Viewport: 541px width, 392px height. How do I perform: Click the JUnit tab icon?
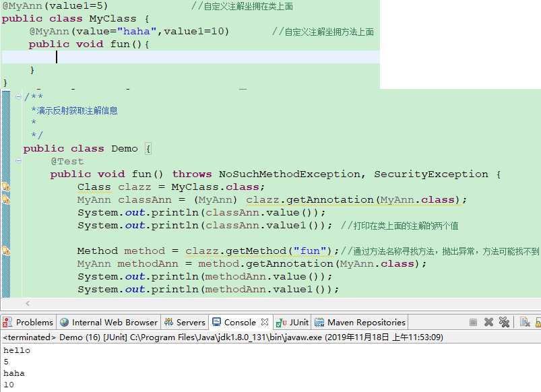(281, 323)
